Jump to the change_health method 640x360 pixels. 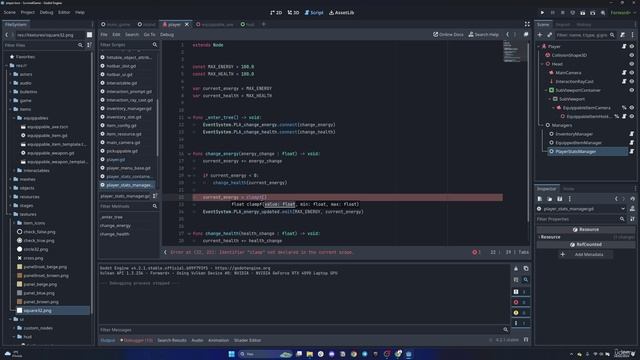click(115, 234)
